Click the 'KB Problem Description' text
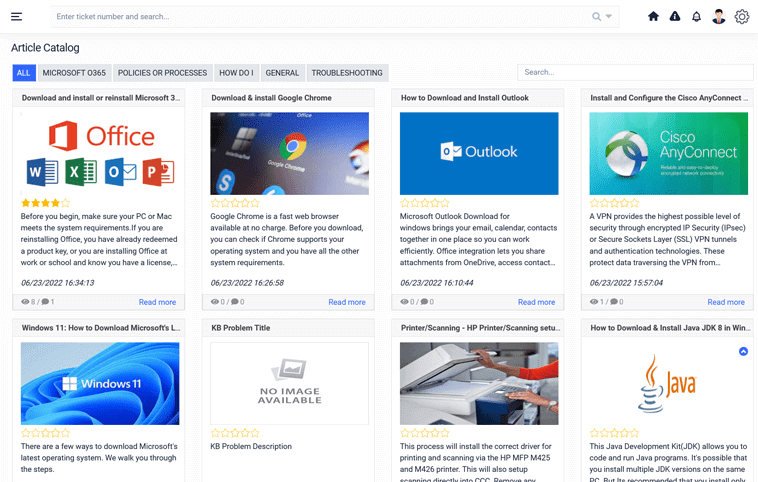758x482 pixels. click(251, 446)
